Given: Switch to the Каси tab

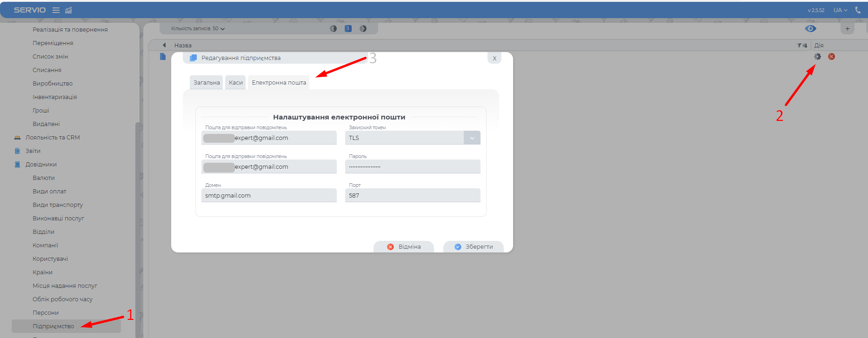Looking at the screenshot, I should click(235, 83).
